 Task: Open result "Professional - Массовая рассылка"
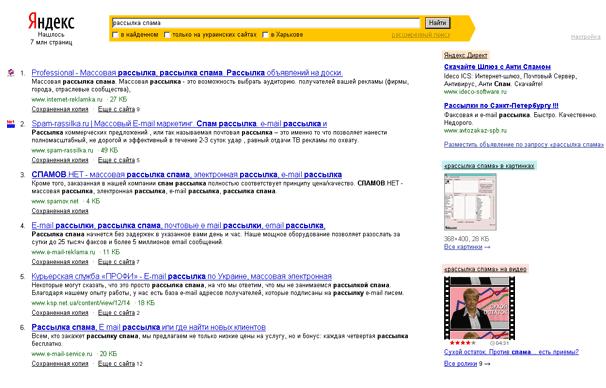click(x=187, y=72)
